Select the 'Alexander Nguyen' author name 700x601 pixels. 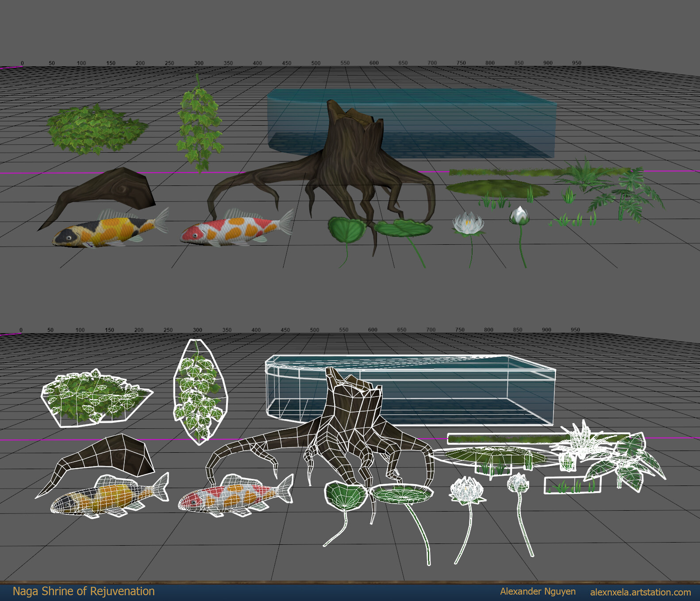[538, 592]
